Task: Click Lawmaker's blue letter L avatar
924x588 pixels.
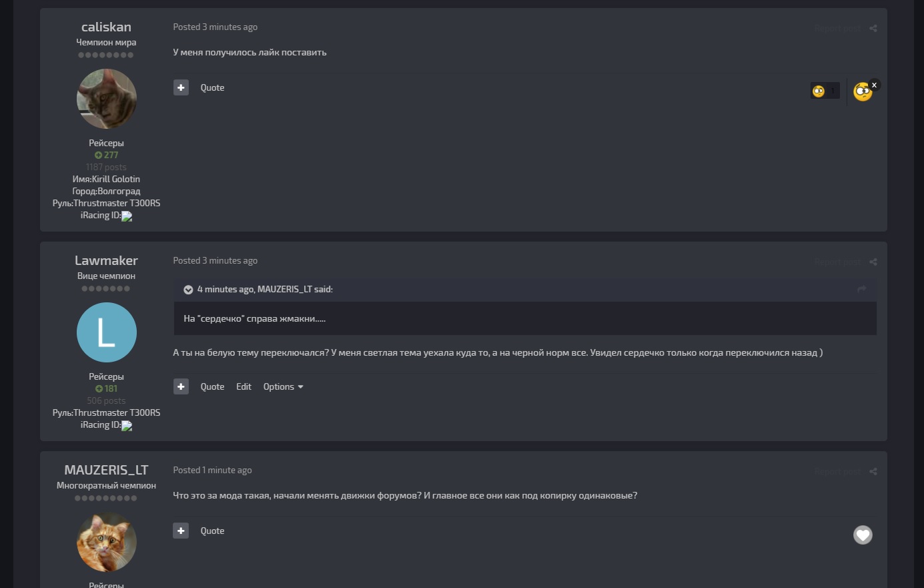Action: coord(107,332)
